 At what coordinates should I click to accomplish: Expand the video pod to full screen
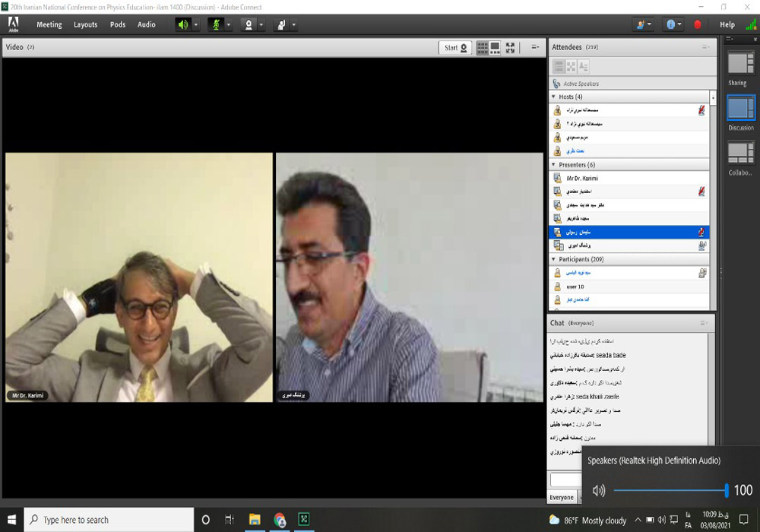[x=510, y=47]
